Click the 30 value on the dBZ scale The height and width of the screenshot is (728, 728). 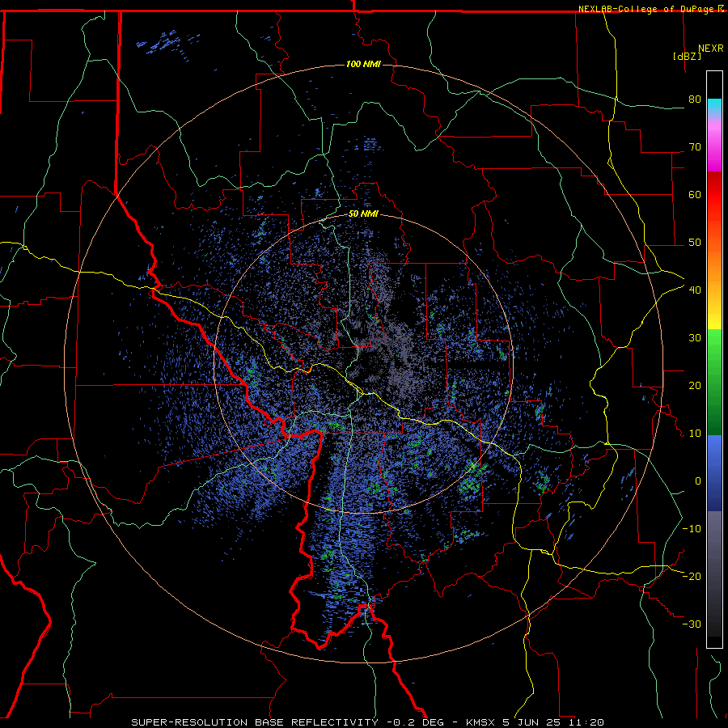pyautogui.click(x=695, y=337)
